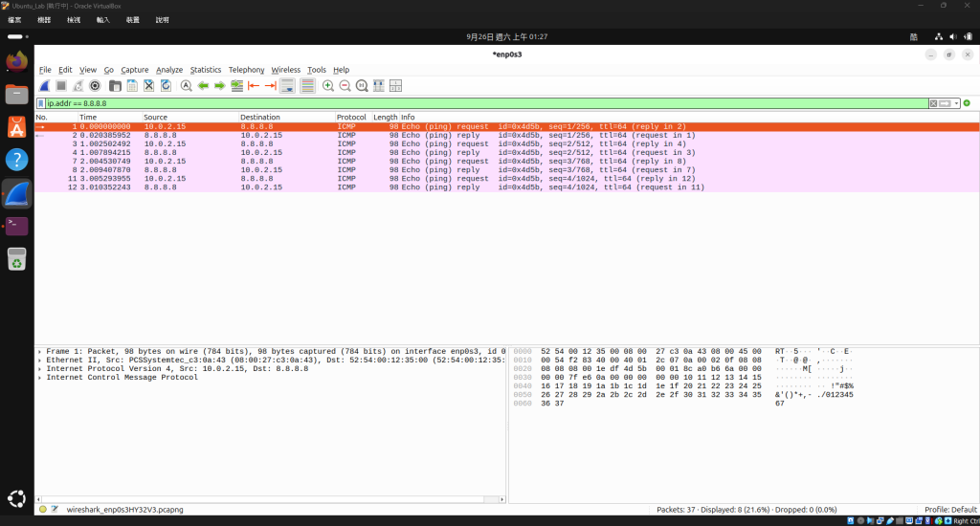This screenshot has height=526, width=980.
Task: Reload the current capture file
Action: [166, 86]
